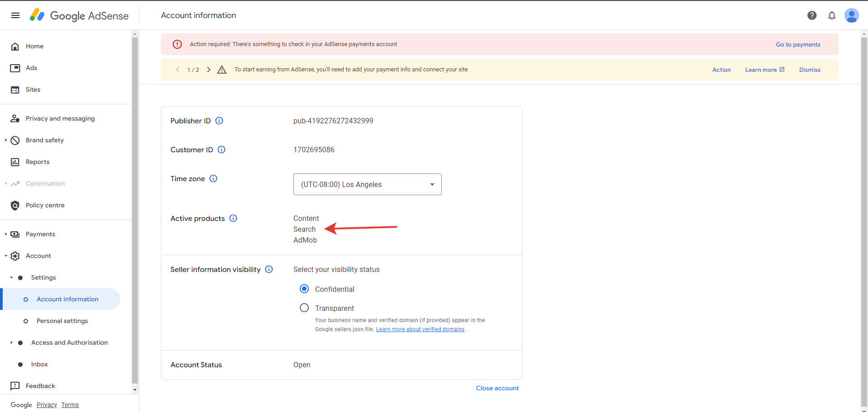The width and height of the screenshot is (868, 412).
Task: Show Seller information visibility info icon
Action: 269,269
